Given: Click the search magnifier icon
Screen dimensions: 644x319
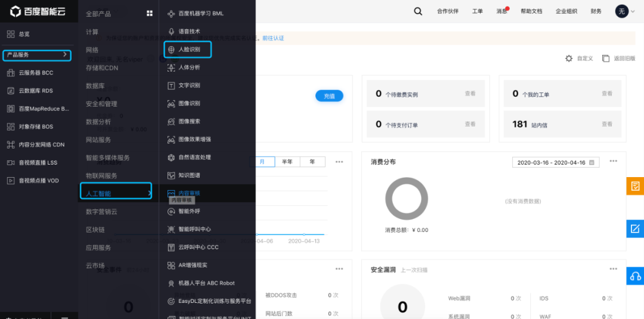Looking at the screenshot, I should pyautogui.click(x=418, y=11).
